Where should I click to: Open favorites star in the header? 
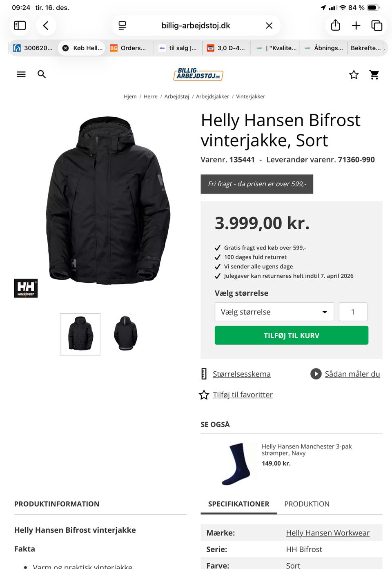354,75
